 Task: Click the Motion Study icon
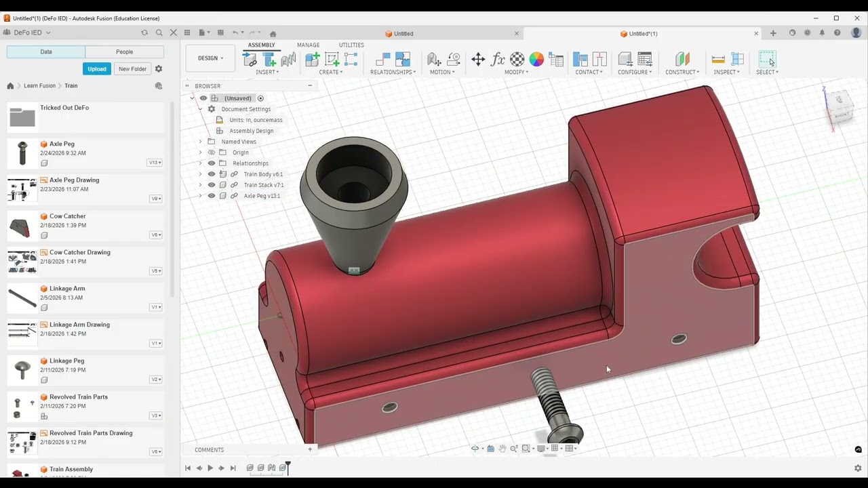(454, 60)
